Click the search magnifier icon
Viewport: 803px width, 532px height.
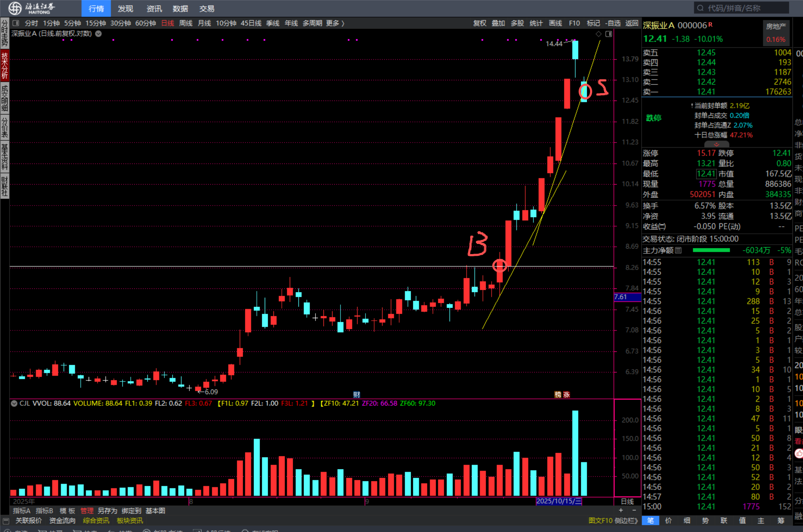[700, 8]
